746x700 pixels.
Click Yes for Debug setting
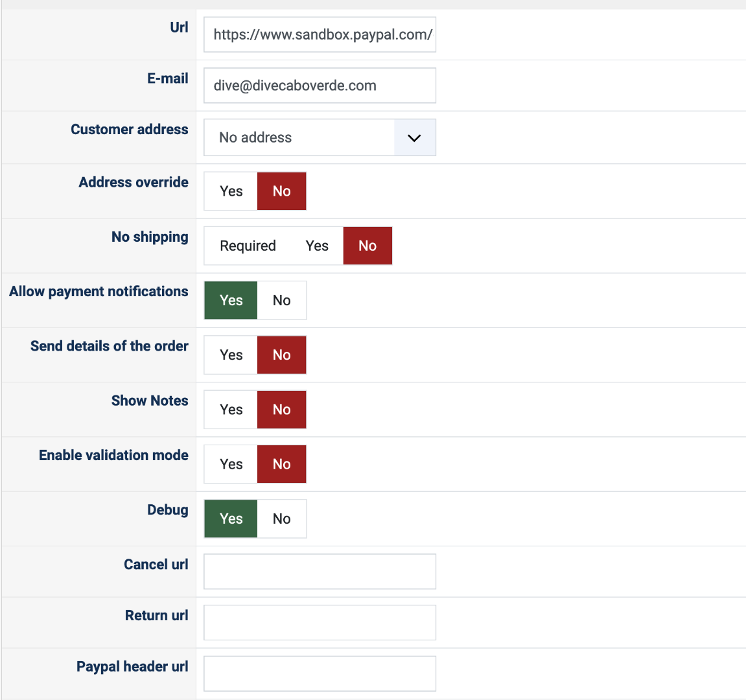click(x=231, y=519)
